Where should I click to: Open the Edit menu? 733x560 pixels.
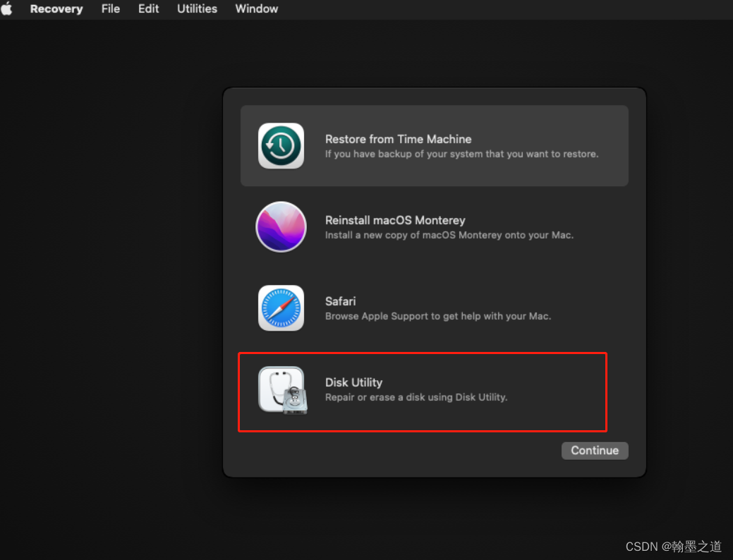tap(148, 9)
